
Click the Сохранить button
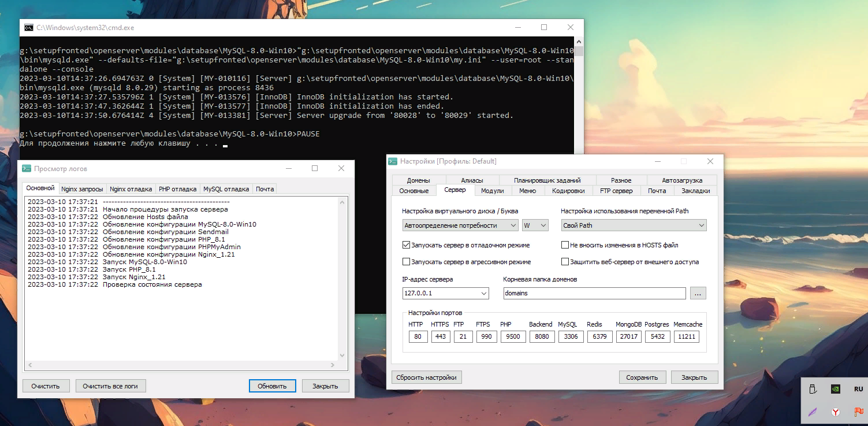coord(642,377)
